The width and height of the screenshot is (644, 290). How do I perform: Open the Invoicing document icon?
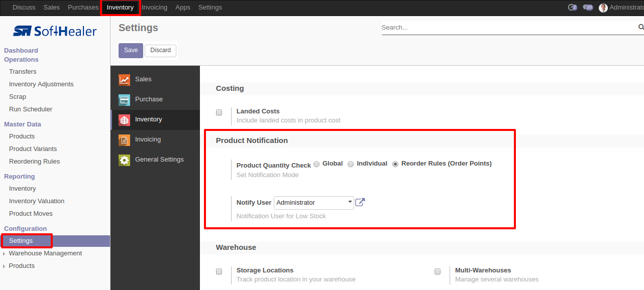(124, 140)
